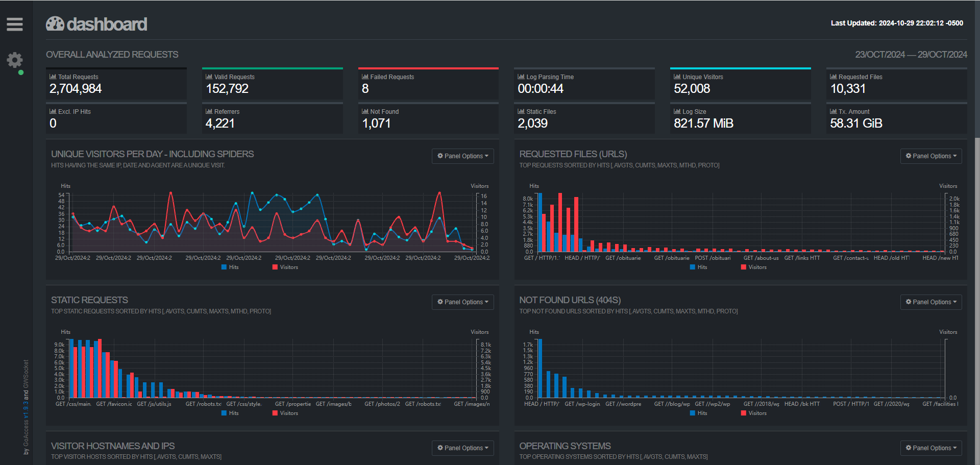Click the Log Size value 821.57 MiB

click(703, 124)
